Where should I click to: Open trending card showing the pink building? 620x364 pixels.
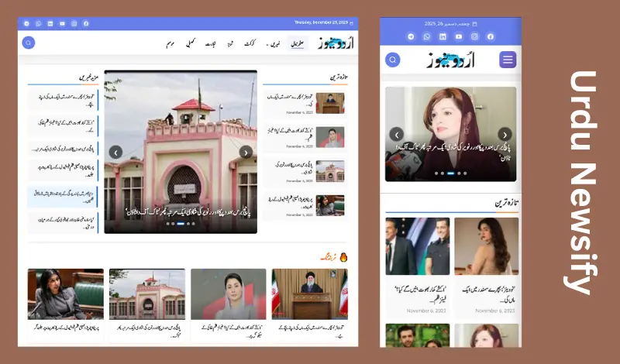(x=147, y=305)
